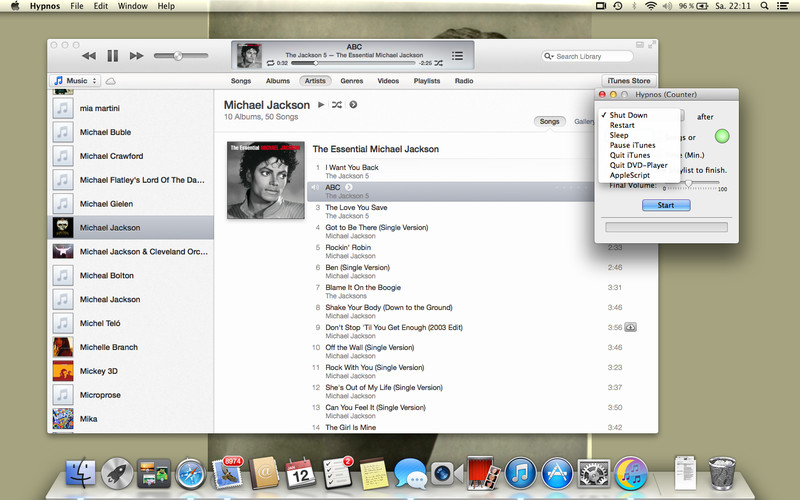Open the App Store from the Dock

[x=557, y=472]
